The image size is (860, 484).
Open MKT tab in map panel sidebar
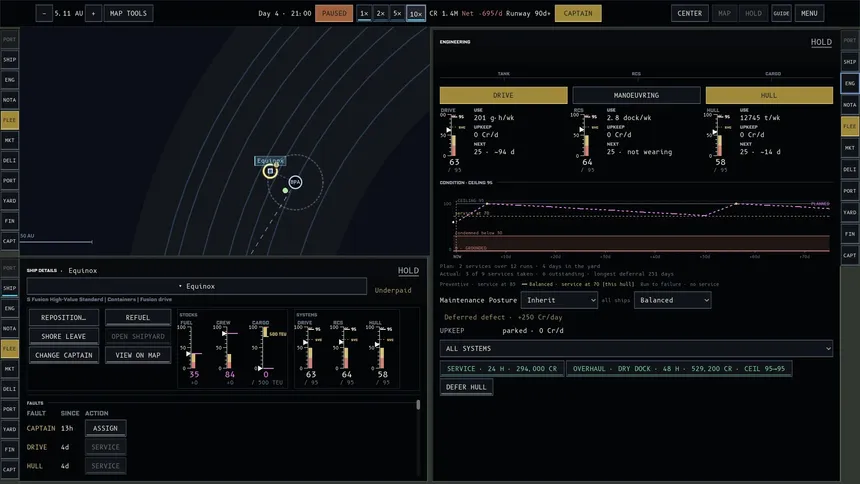pyautogui.click(x=9, y=140)
